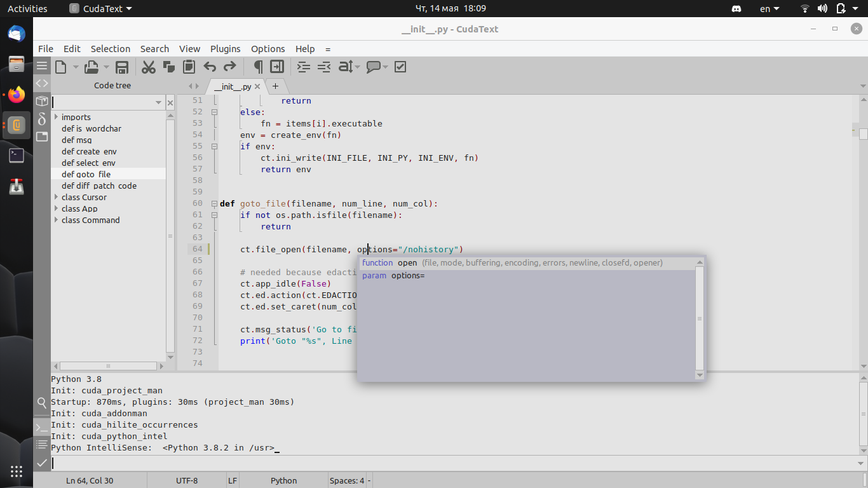Switch to the __init__.py tab
Screen dimensions: 868x488
tap(233, 86)
